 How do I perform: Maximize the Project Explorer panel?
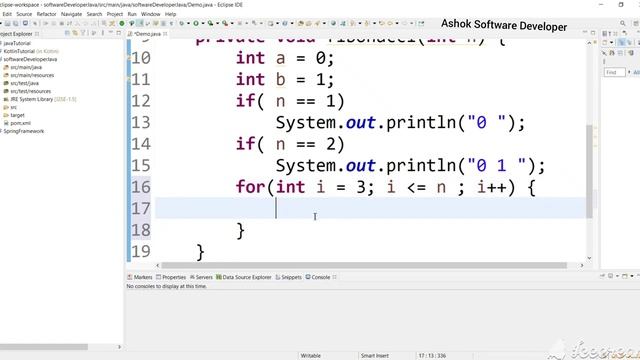point(119,33)
